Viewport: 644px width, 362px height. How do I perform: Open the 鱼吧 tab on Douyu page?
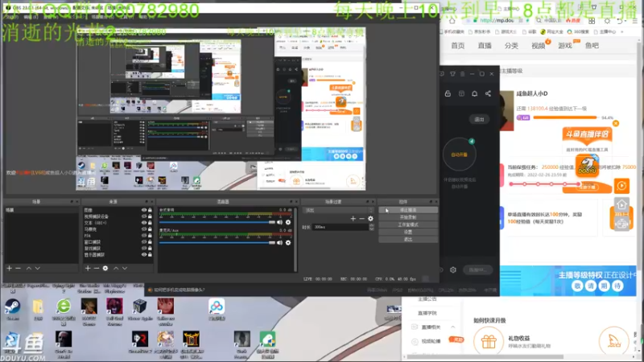pyautogui.click(x=592, y=46)
